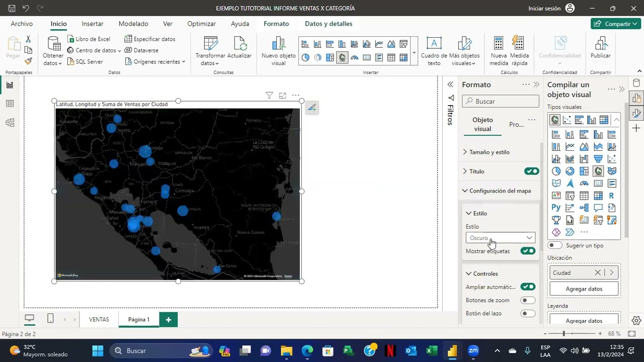Open Orígenes recientes dropdown
This screenshot has width=644, height=362.
pos(155,61)
